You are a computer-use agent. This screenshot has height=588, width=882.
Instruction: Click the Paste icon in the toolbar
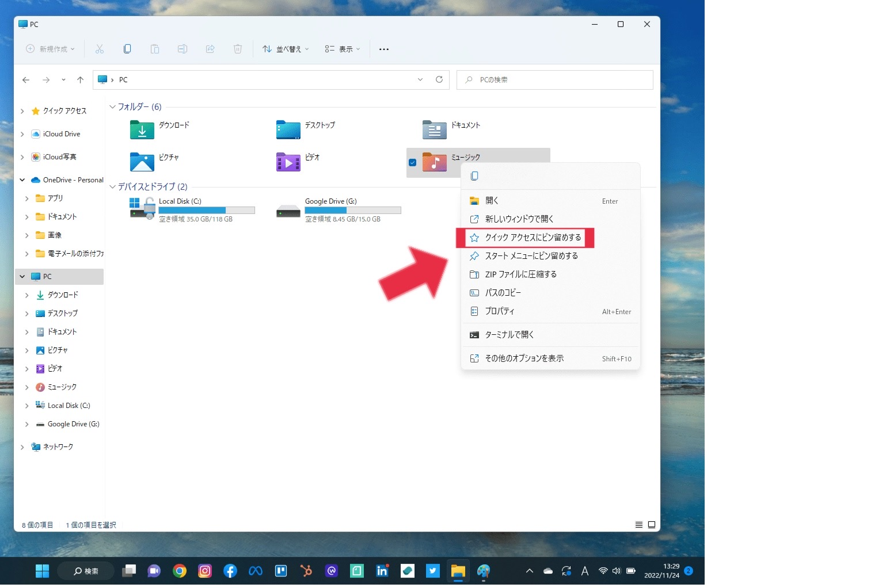(155, 49)
